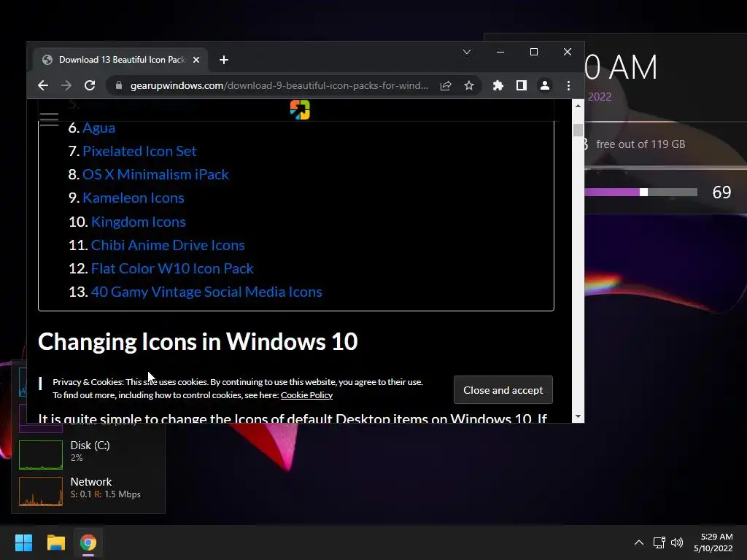The width and height of the screenshot is (747, 560).
Task: Open the Agua link
Action: click(x=98, y=128)
